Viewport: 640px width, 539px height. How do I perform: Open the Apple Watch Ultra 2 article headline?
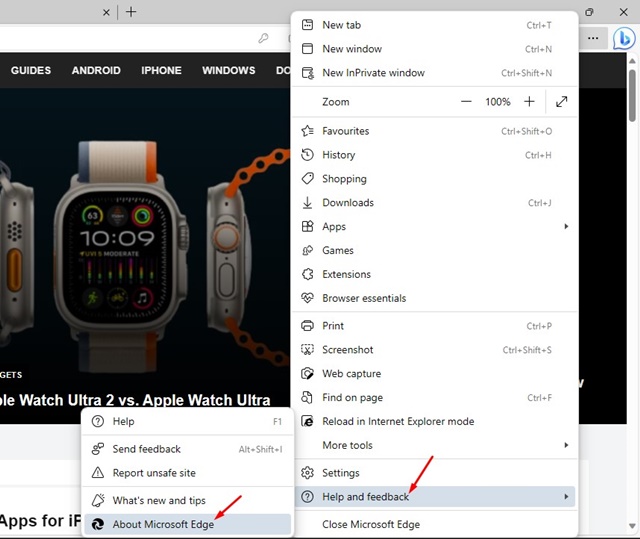[135, 400]
